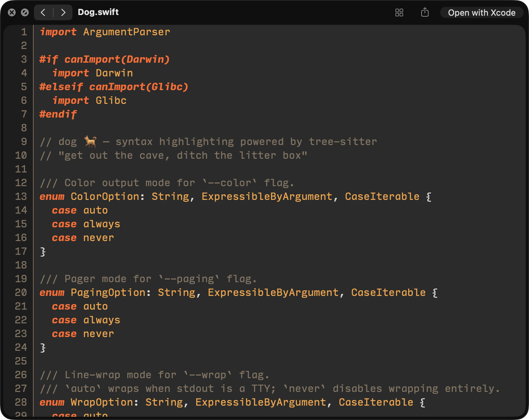Image resolution: width=529 pixels, height=420 pixels.
Task: Click 'import Glibc' on line 6
Action: (89, 100)
